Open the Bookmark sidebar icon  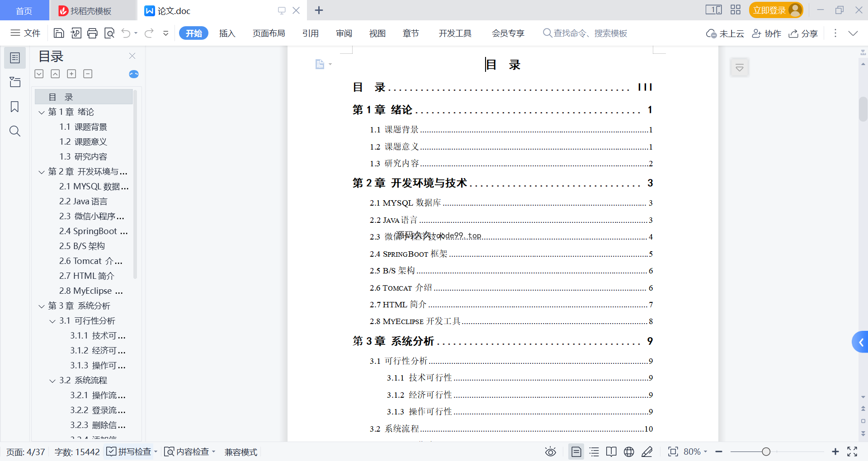(15, 107)
